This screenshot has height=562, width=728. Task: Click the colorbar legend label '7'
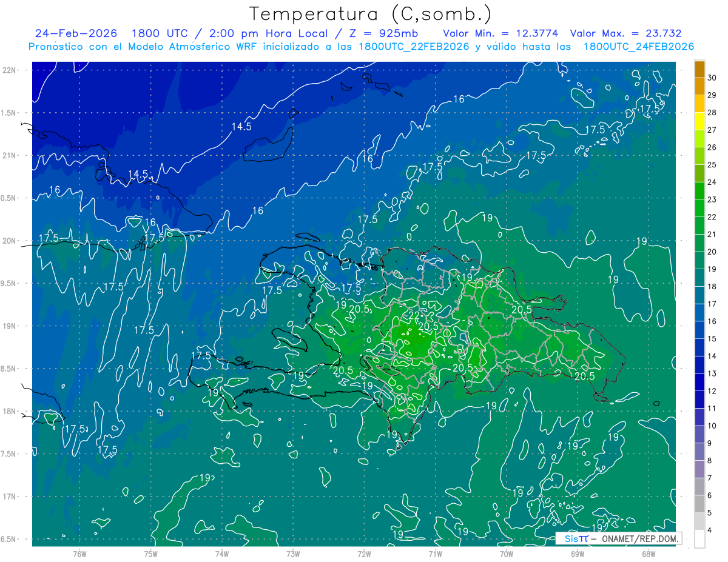pyautogui.click(x=710, y=478)
